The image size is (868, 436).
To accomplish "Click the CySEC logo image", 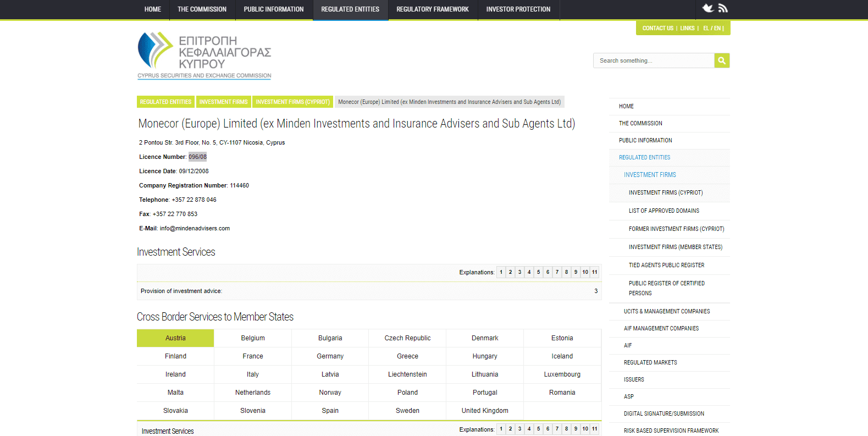I will pos(204,56).
